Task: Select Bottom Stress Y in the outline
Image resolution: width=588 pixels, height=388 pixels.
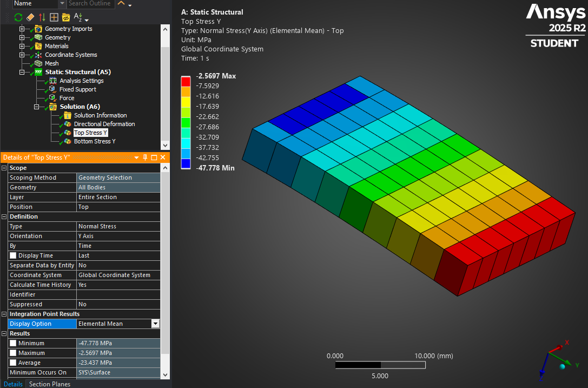Action: pos(95,141)
